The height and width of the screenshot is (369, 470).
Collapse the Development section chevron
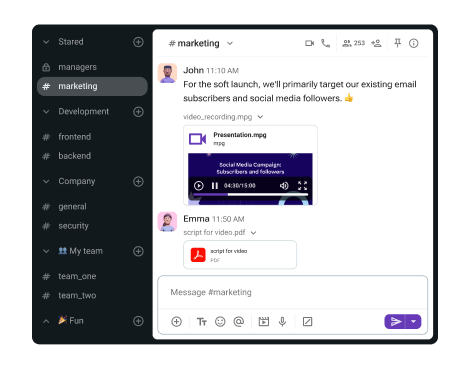pyautogui.click(x=46, y=112)
